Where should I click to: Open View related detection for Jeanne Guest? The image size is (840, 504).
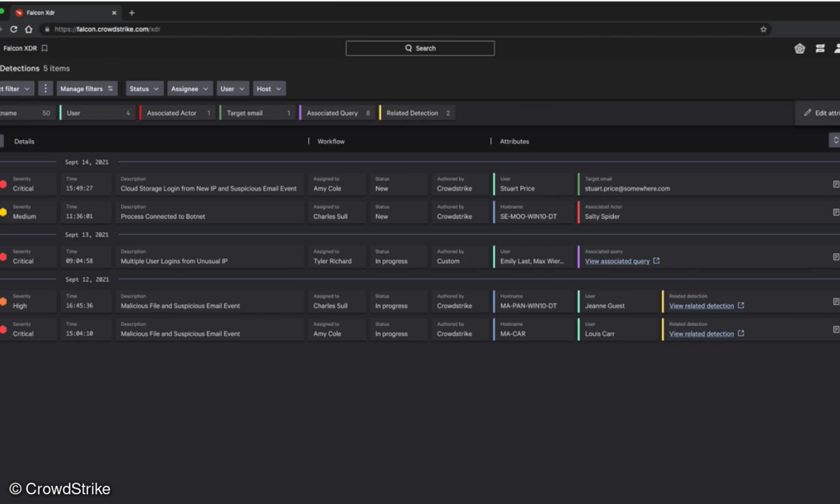[701, 306]
